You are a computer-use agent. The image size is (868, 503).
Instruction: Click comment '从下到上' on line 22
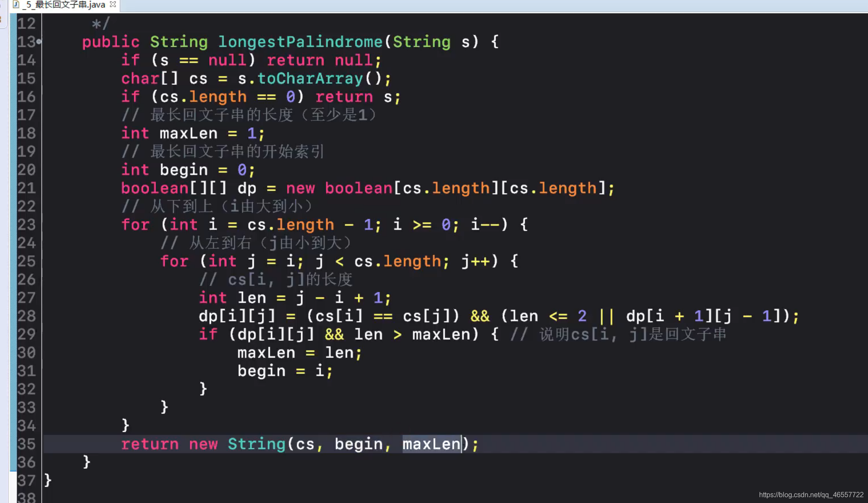coord(181,207)
